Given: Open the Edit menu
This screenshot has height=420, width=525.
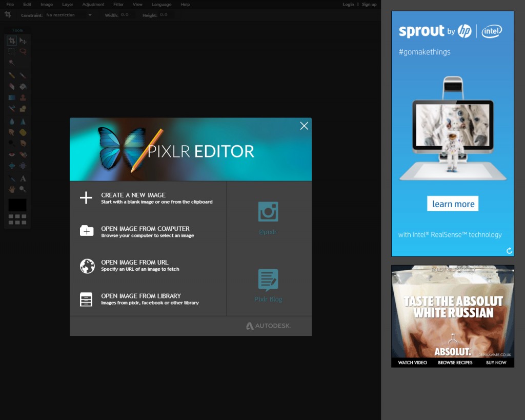Looking at the screenshot, I should click(27, 4).
